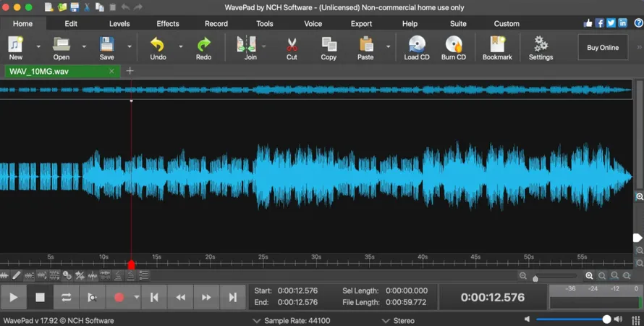Click the Copy toolbar button
644x326 pixels.
(329, 48)
